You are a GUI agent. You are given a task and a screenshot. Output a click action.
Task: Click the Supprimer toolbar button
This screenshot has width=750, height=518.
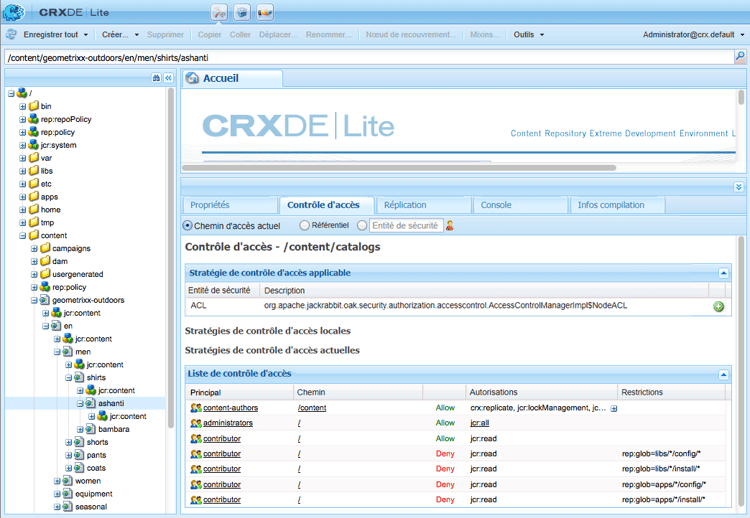[x=165, y=34]
